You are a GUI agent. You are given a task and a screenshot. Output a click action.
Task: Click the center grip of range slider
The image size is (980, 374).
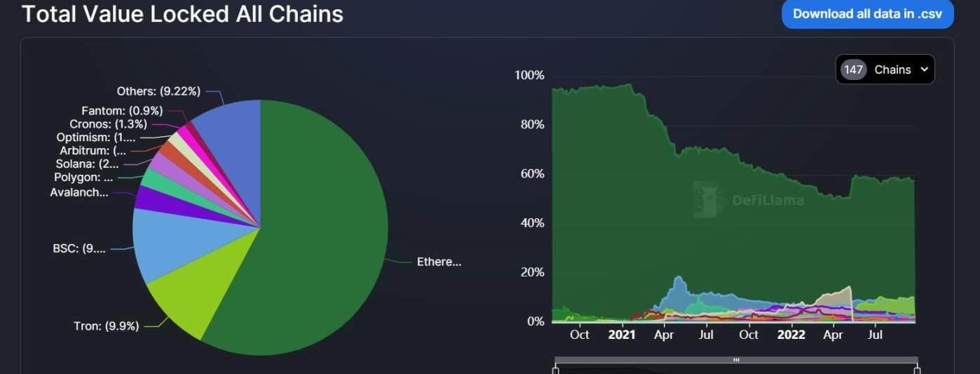tap(736, 360)
